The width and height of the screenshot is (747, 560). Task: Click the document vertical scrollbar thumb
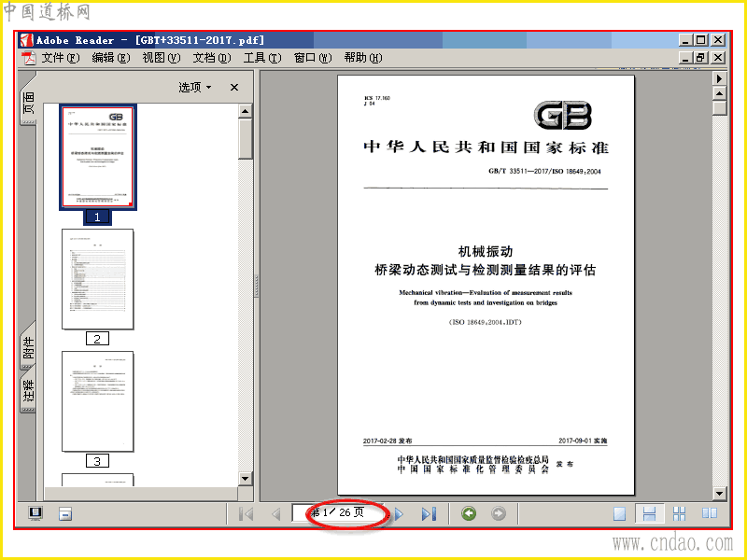tap(719, 108)
